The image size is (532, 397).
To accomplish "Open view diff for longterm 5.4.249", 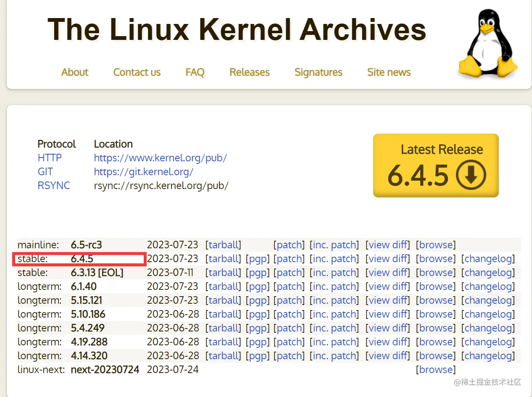I will pyautogui.click(x=388, y=328).
